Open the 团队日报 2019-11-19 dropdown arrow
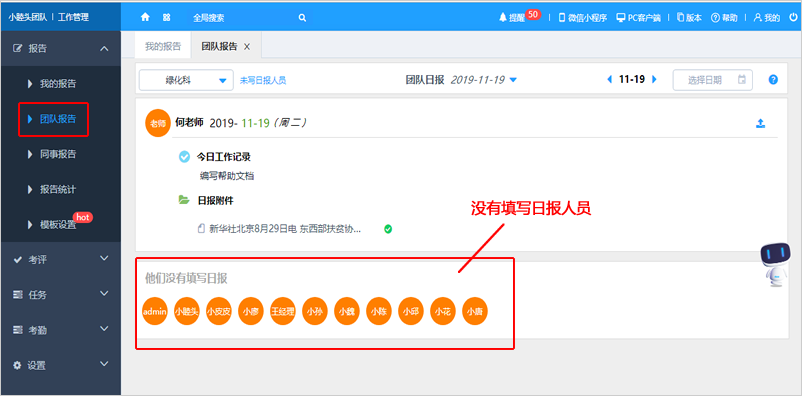This screenshot has height=396, width=802. tap(514, 80)
